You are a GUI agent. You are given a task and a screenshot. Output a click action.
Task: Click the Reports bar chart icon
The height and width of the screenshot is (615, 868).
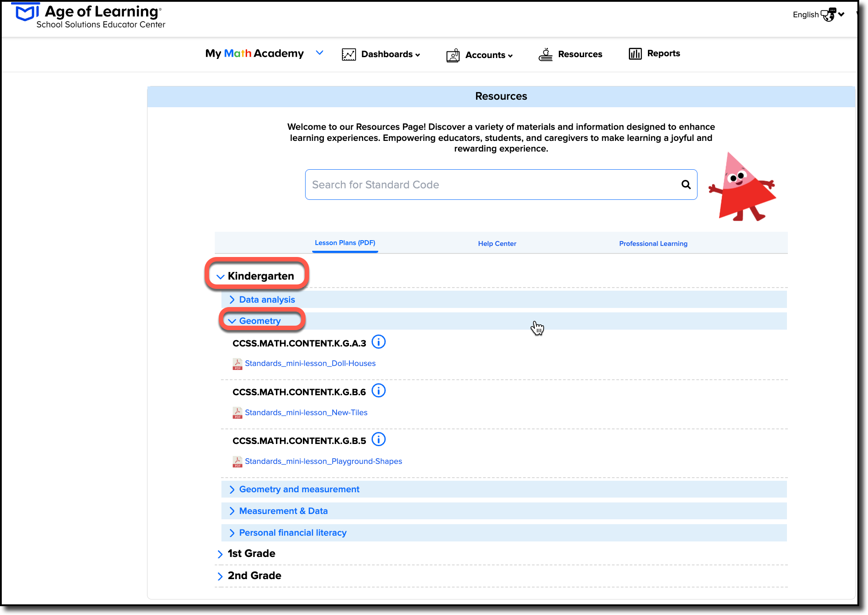coord(635,54)
